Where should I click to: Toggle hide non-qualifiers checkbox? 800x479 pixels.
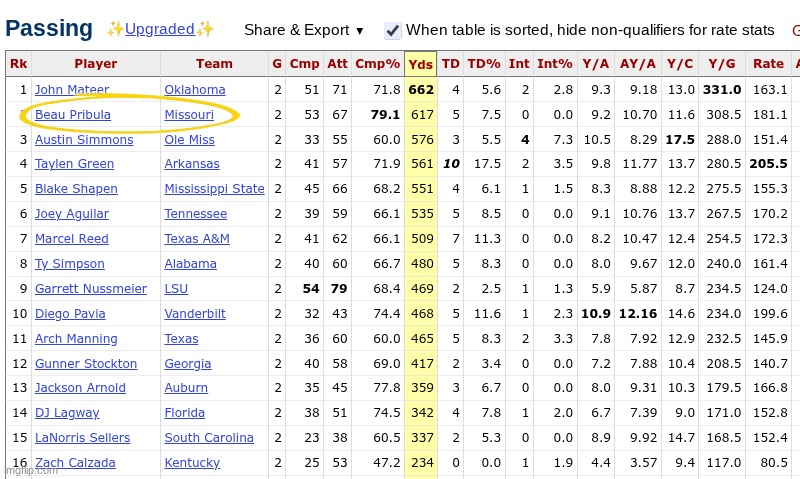(393, 30)
